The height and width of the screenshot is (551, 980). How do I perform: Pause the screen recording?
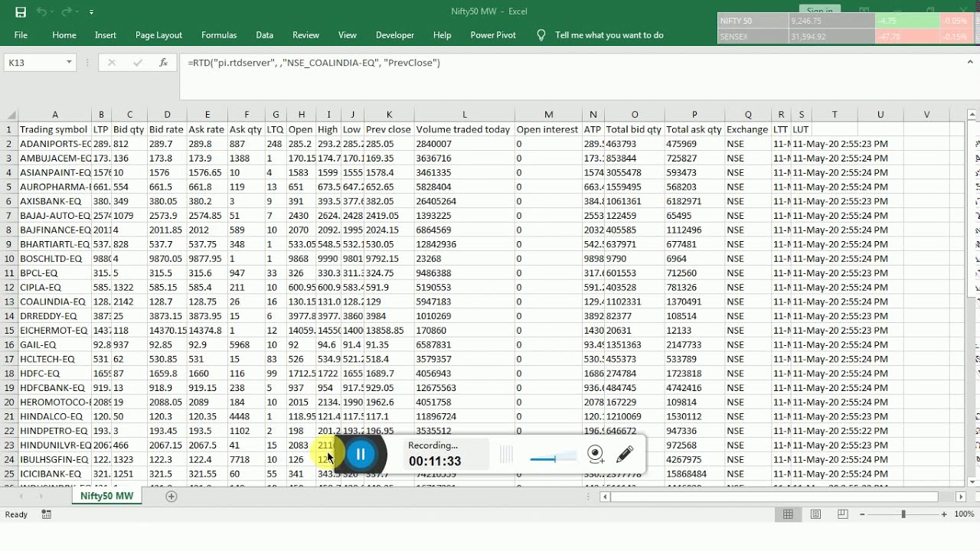361,455
